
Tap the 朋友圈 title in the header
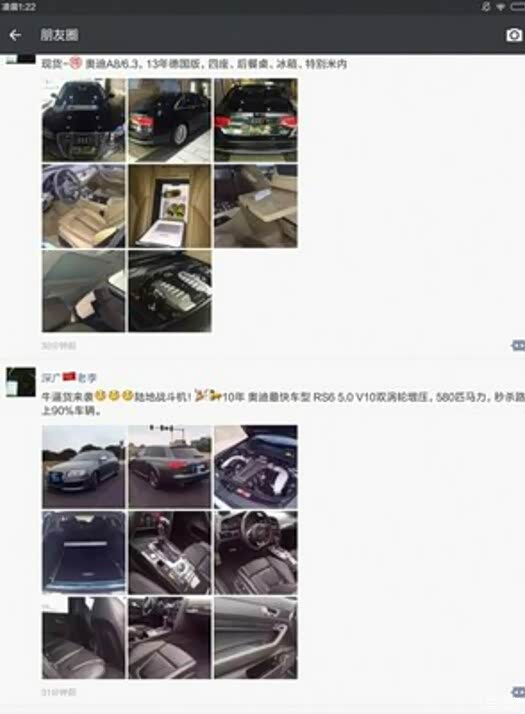point(59,35)
